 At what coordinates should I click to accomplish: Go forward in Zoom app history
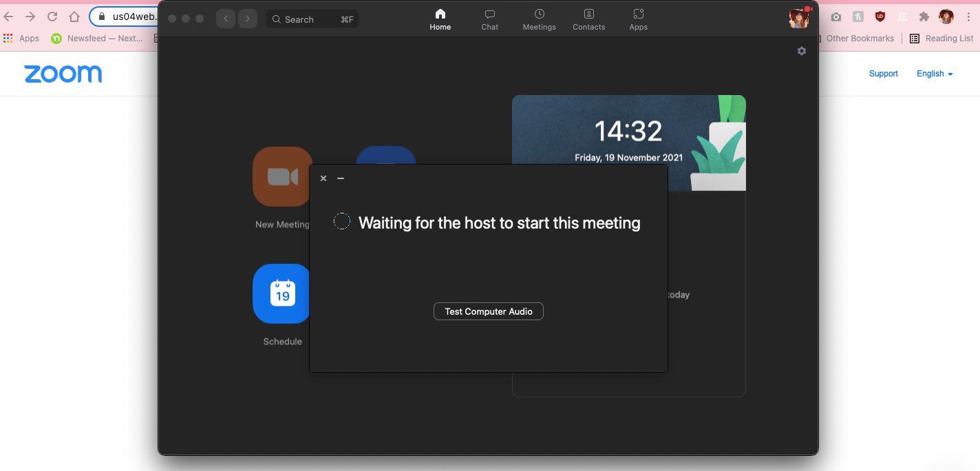(x=248, y=19)
